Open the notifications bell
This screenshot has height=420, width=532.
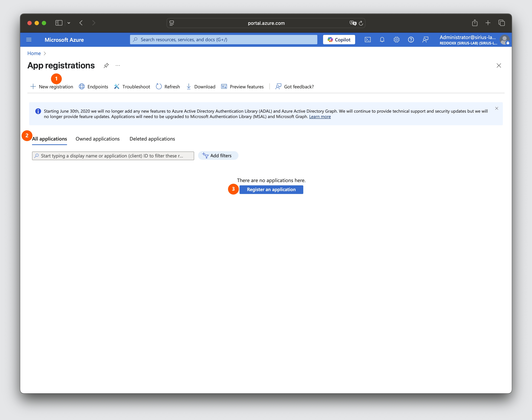tap(382, 40)
